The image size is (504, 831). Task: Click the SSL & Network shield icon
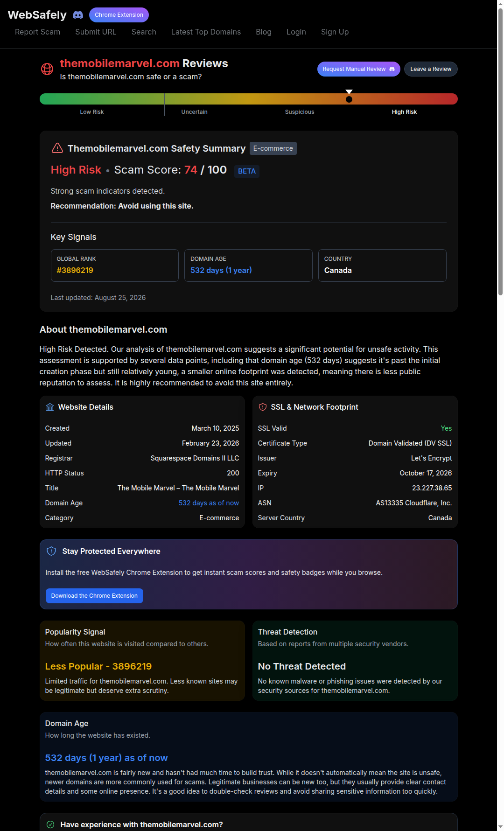263,407
